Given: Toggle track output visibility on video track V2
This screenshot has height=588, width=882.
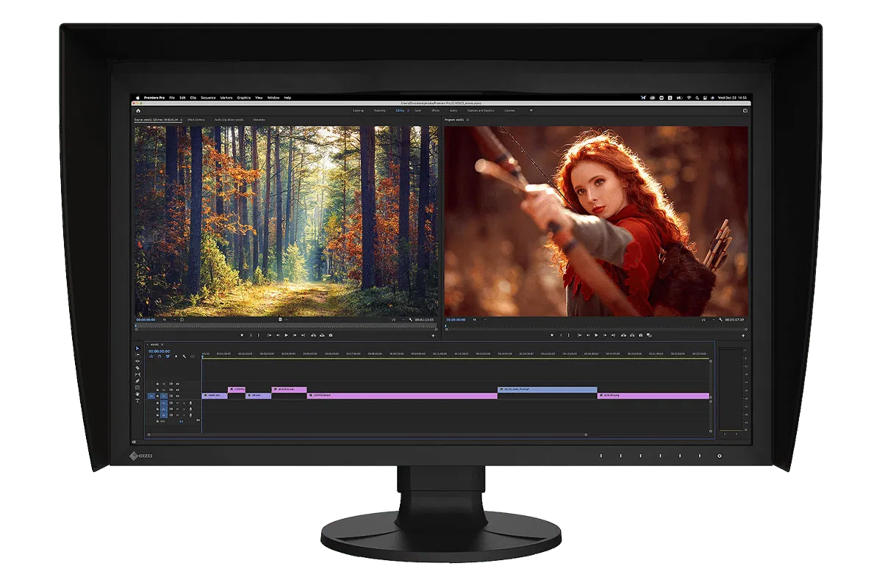Looking at the screenshot, I should [176, 389].
